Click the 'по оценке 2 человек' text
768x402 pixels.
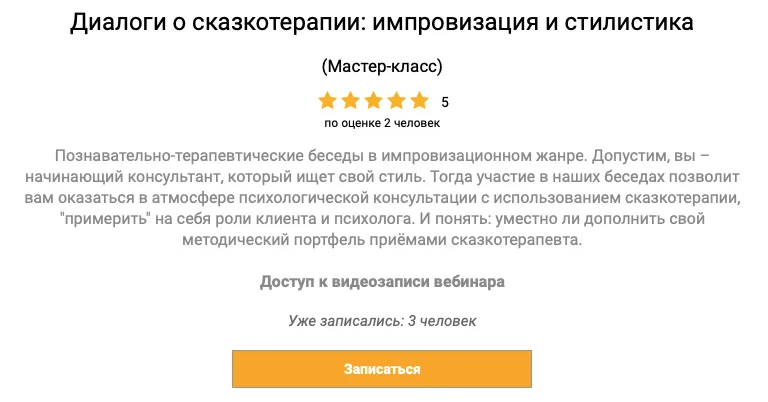(382, 123)
